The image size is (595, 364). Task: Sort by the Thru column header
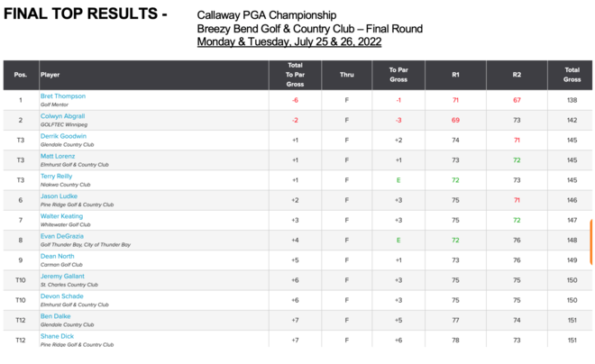tap(347, 75)
